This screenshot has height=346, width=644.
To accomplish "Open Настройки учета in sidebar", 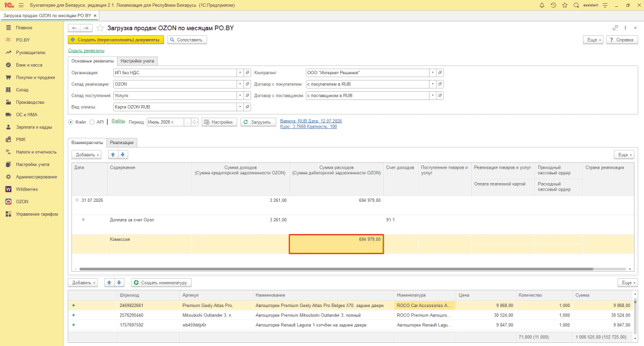I will point(33,164).
